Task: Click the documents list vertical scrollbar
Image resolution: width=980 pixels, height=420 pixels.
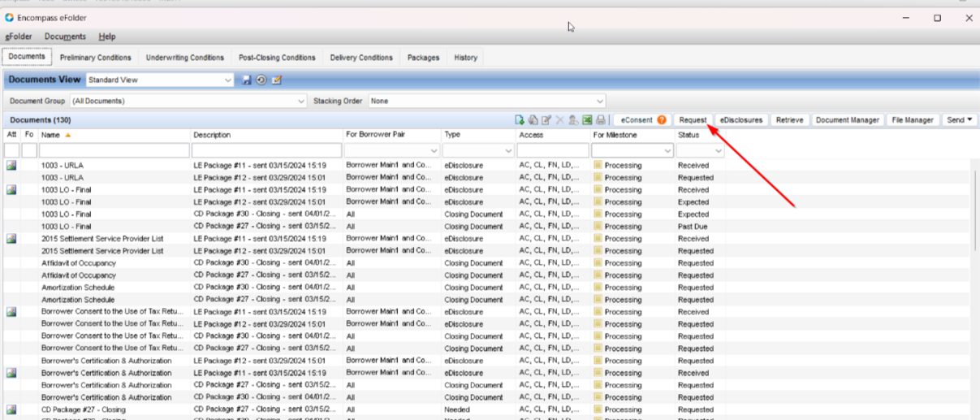Action: (974, 211)
